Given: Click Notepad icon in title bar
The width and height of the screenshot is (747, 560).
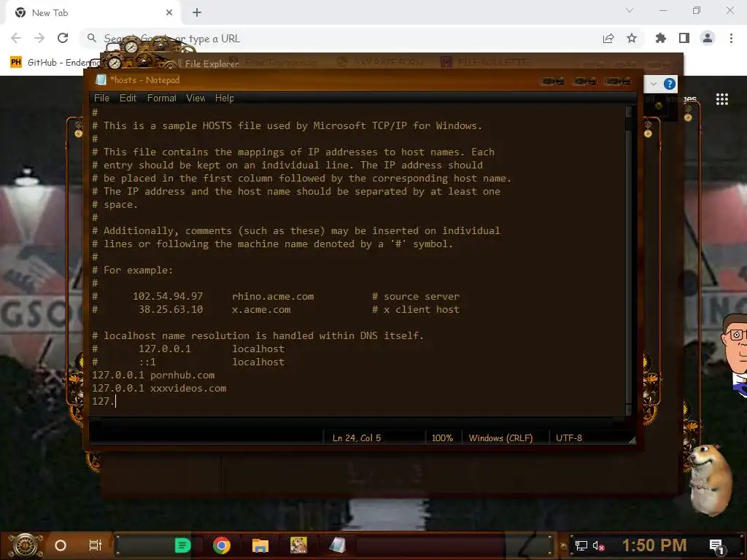Looking at the screenshot, I should [x=101, y=80].
